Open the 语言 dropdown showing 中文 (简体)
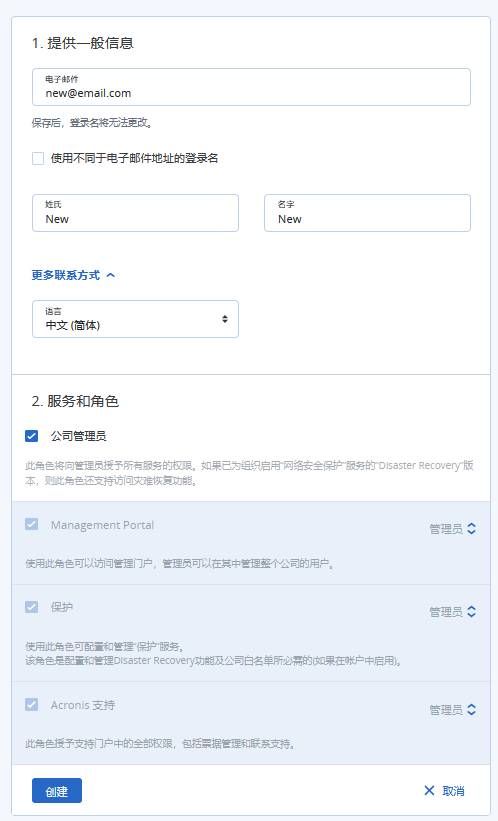Screen dimensions: 498x821 pyautogui.click(x=135, y=319)
